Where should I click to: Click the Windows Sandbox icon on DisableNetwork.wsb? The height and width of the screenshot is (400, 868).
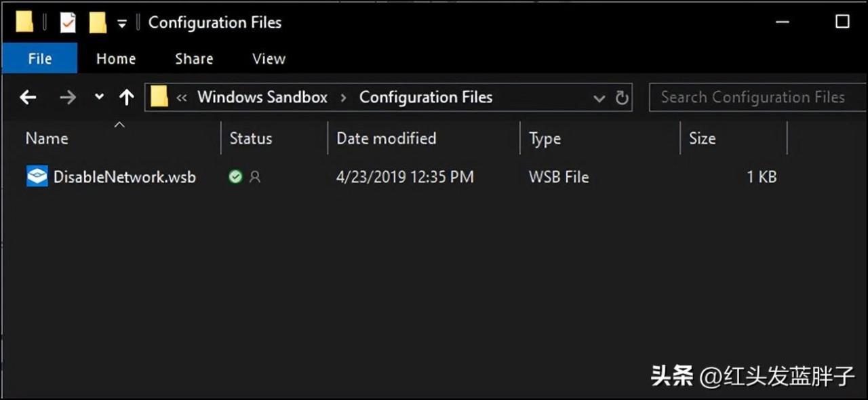36,176
